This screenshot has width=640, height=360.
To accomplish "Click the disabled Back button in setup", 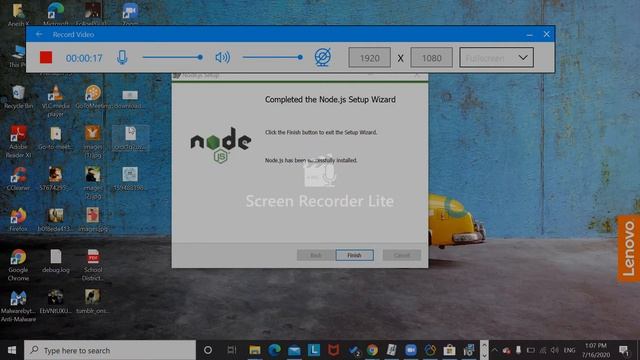I will [316, 255].
